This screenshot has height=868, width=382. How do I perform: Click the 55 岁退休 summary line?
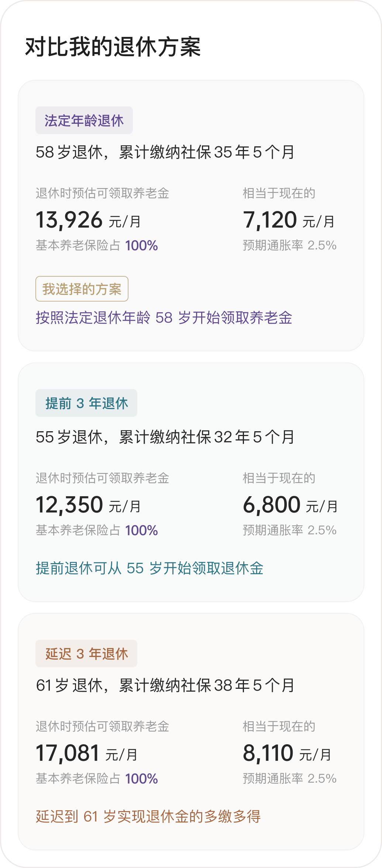point(165,437)
